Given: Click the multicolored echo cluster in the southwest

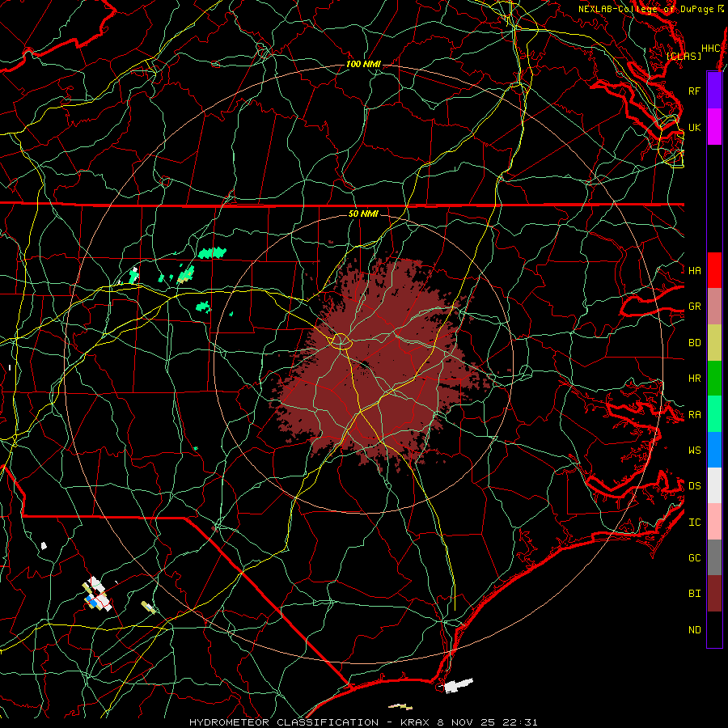Looking at the screenshot, I should [x=97, y=595].
